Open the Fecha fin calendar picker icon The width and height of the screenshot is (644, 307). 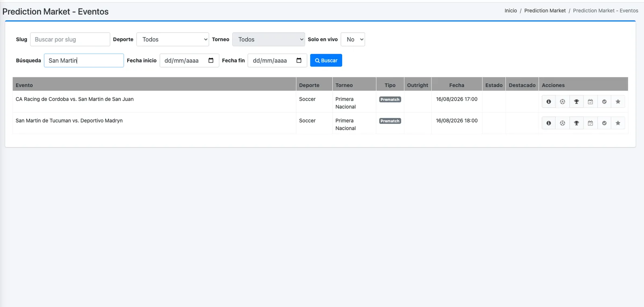(x=299, y=60)
